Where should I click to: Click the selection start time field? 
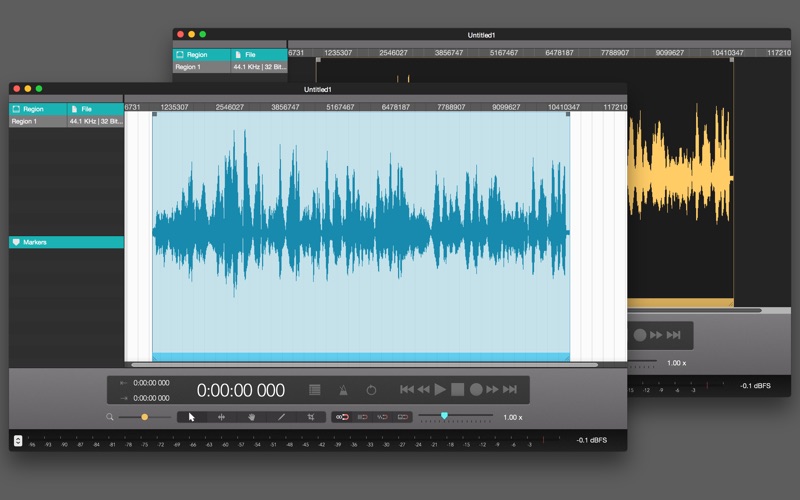tap(151, 383)
